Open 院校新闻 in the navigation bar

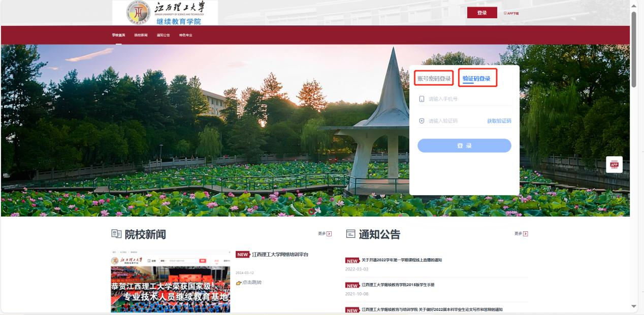pyautogui.click(x=141, y=35)
